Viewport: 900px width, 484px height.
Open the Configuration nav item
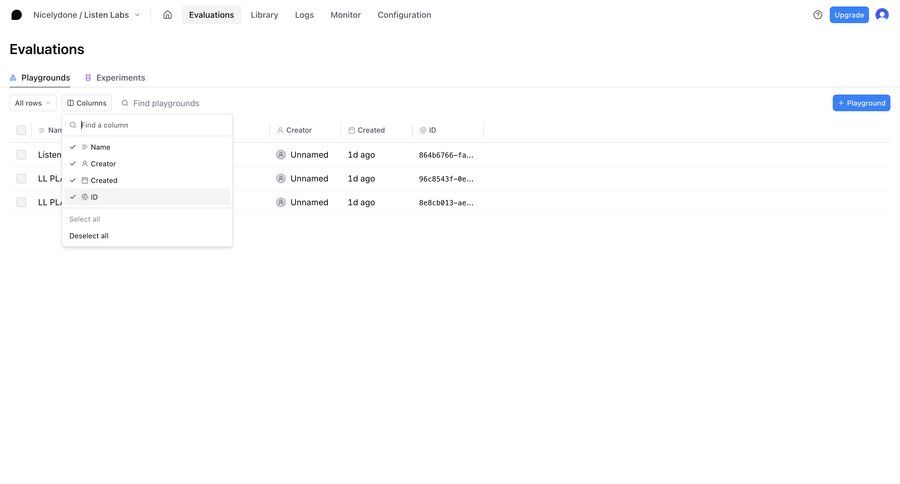click(x=404, y=15)
